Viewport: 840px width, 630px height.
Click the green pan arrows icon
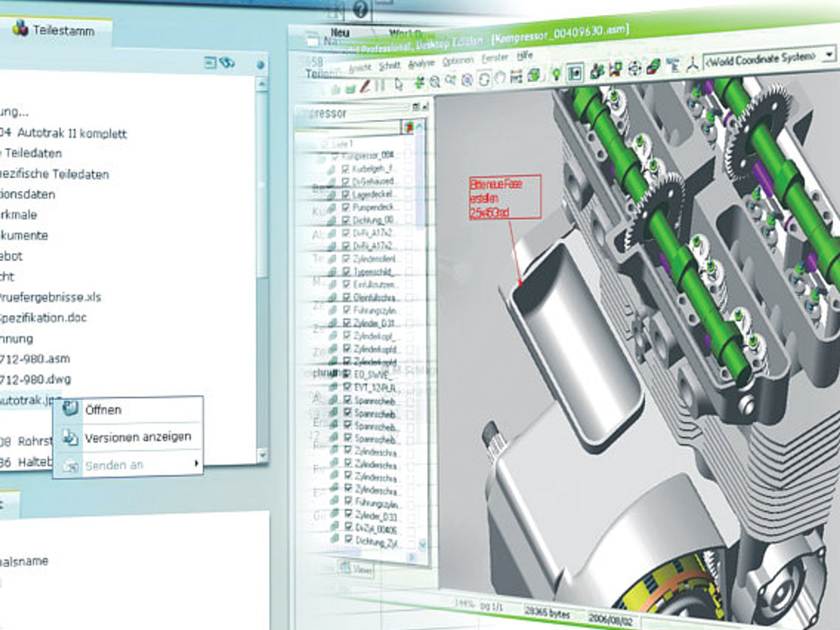(419, 82)
